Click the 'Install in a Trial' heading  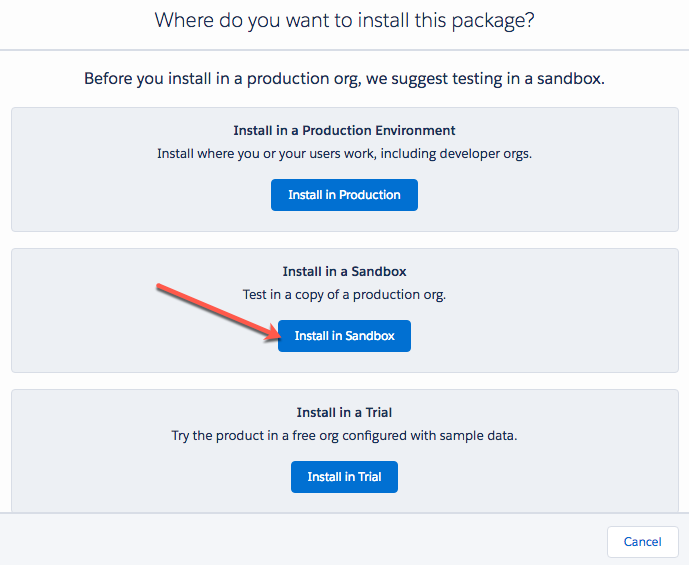(x=344, y=412)
